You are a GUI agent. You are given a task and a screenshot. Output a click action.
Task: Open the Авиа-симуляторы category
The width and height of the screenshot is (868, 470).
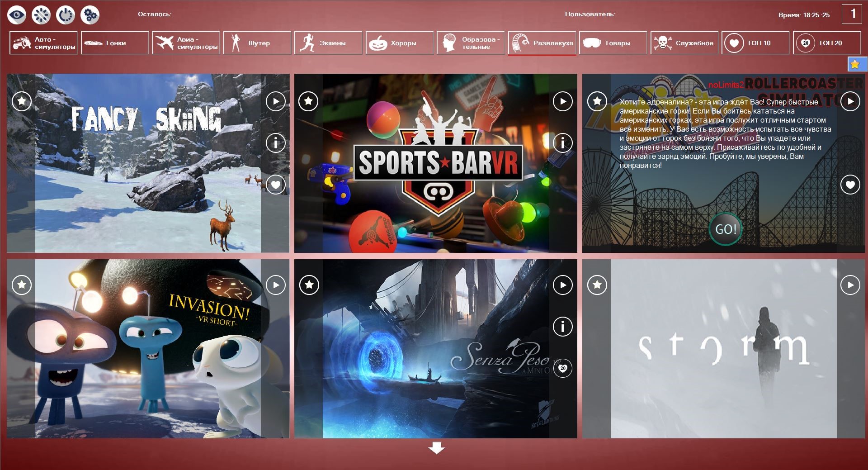point(186,43)
